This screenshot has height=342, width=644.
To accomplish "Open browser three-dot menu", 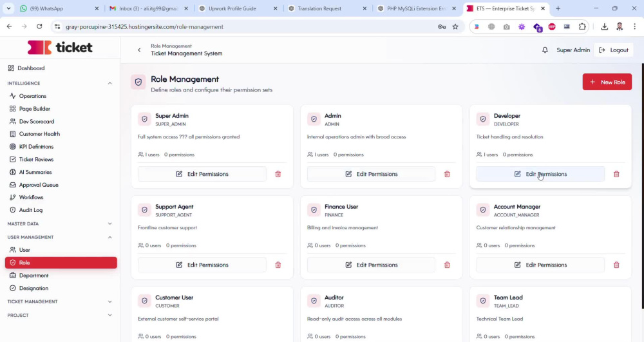I will point(634,26).
